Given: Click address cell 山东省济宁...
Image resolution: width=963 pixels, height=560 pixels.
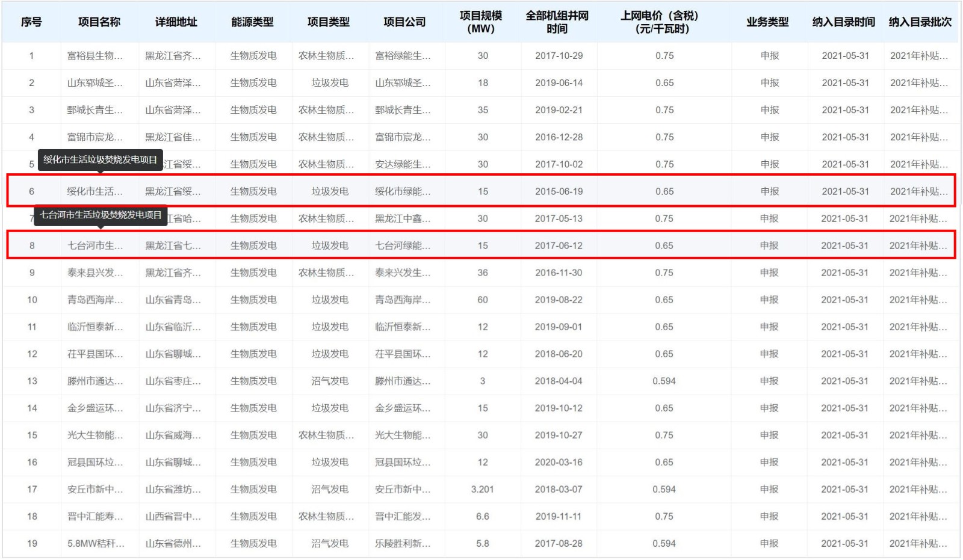Looking at the screenshot, I should click(173, 408).
